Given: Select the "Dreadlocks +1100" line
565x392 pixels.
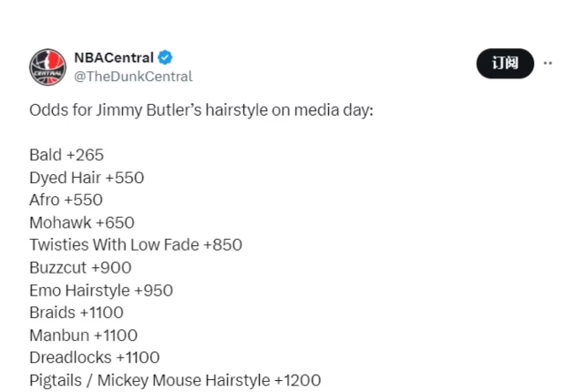Looking at the screenshot, I should [x=94, y=357].
